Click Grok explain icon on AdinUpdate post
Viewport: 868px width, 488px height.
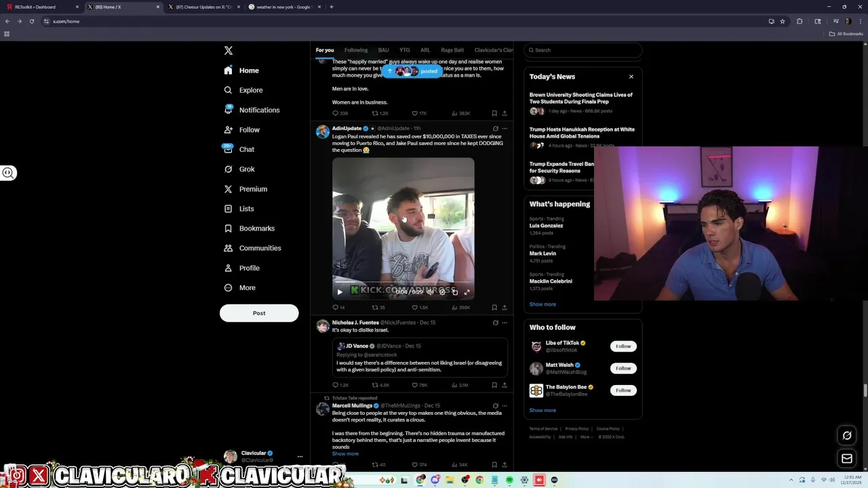495,129
